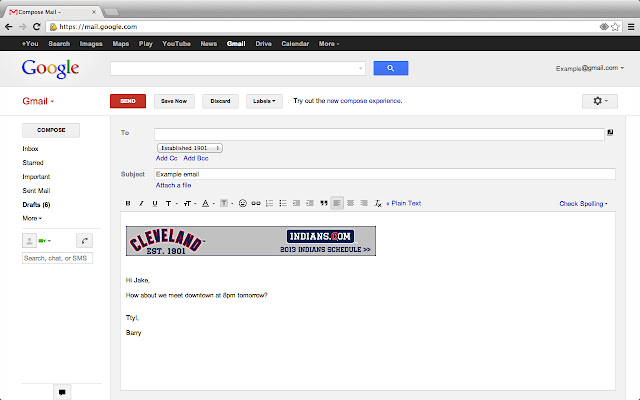
Task: Click the Google logo
Action: (x=50, y=69)
